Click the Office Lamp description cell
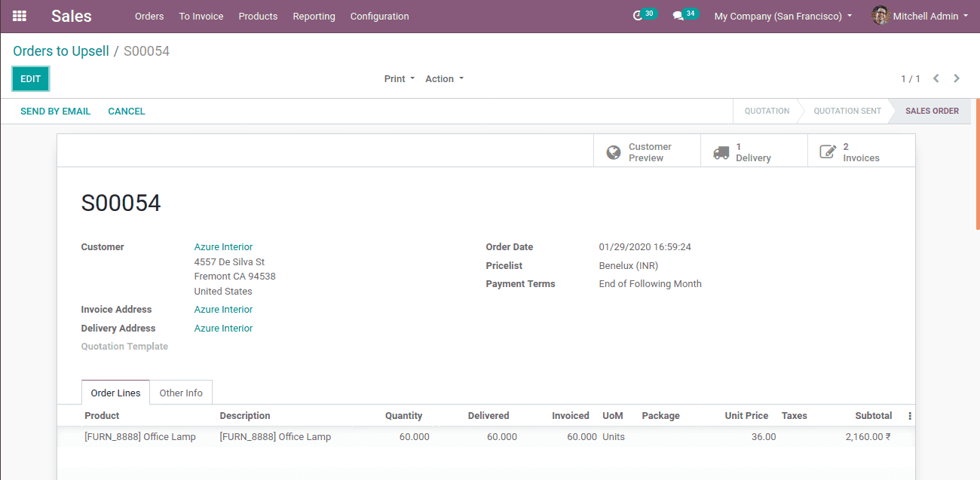This screenshot has width=980, height=480. click(x=275, y=437)
